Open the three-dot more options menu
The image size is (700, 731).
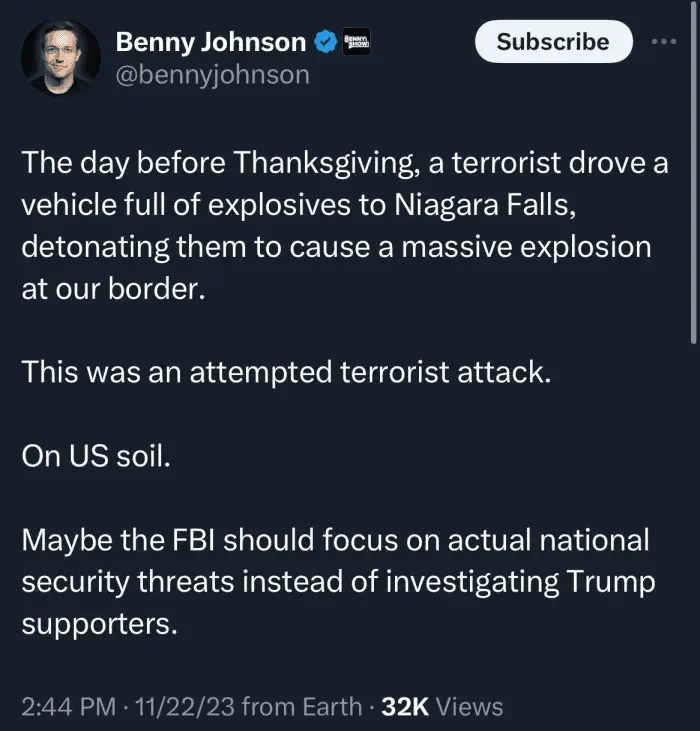click(664, 42)
